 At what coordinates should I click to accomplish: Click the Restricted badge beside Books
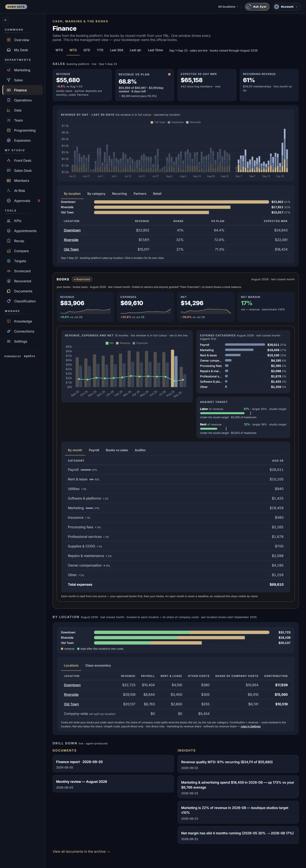click(x=82, y=279)
